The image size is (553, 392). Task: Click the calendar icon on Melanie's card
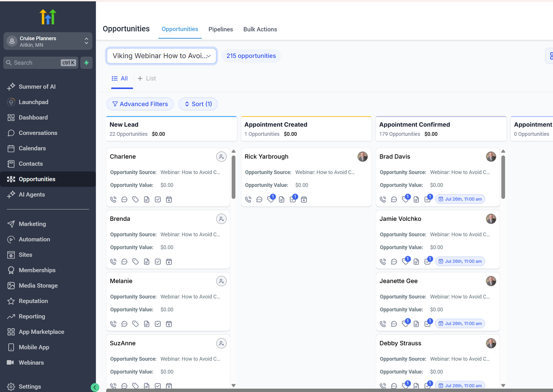pyautogui.click(x=169, y=324)
